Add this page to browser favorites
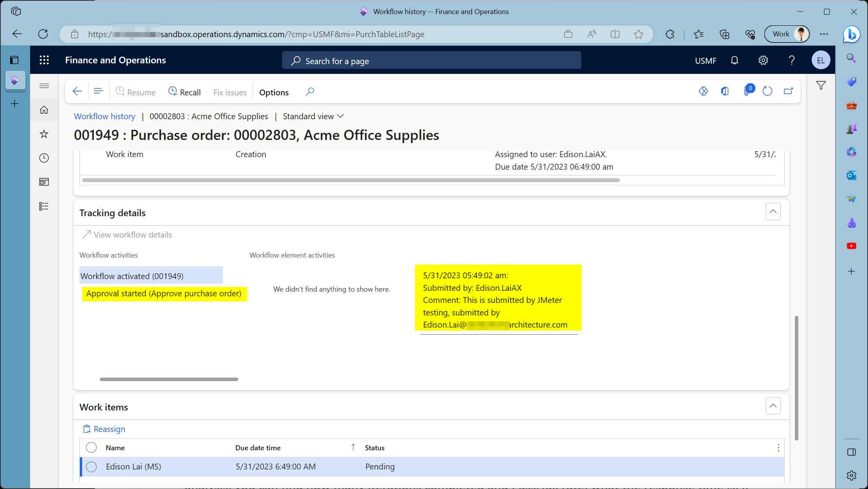The width and height of the screenshot is (868, 489). pyautogui.click(x=638, y=34)
